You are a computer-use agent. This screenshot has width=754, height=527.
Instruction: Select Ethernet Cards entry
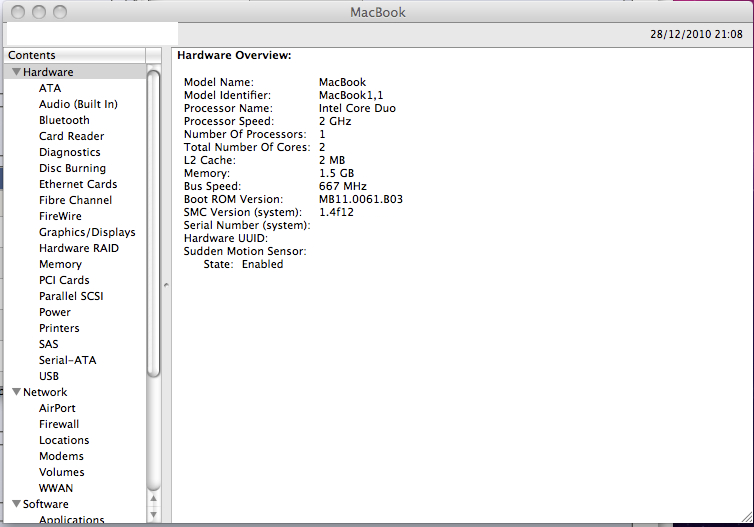(78, 184)
